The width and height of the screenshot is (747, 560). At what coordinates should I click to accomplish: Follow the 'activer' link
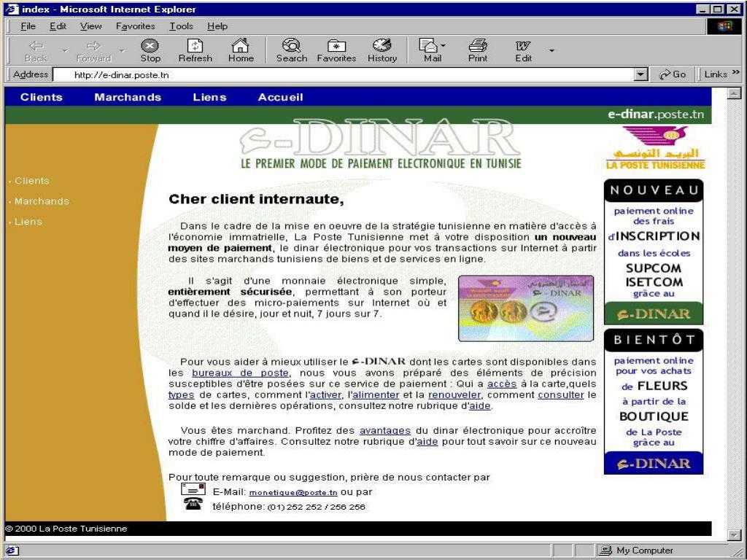(325, 395)
